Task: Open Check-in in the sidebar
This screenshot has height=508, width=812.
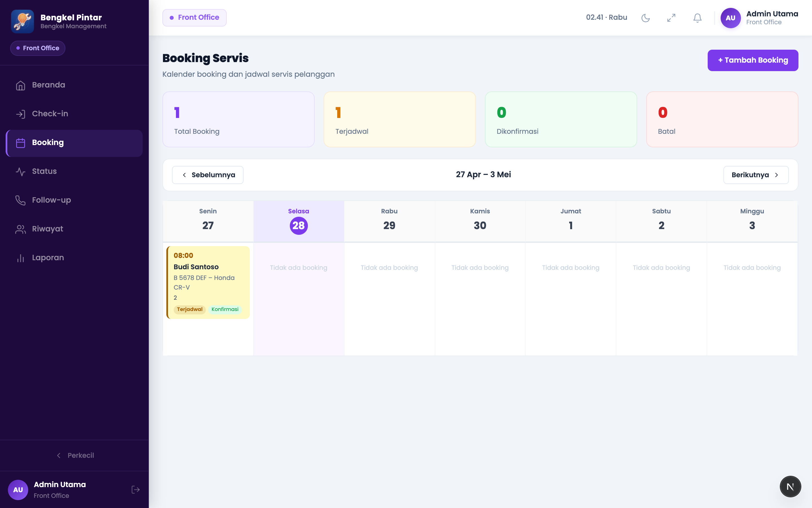Action: 74,114
